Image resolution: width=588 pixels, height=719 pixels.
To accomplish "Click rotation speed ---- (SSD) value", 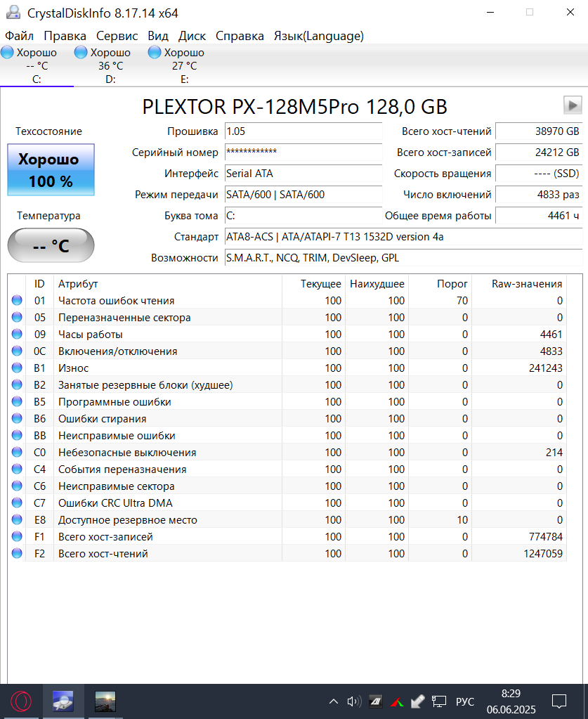I will (x=539, y=174).
